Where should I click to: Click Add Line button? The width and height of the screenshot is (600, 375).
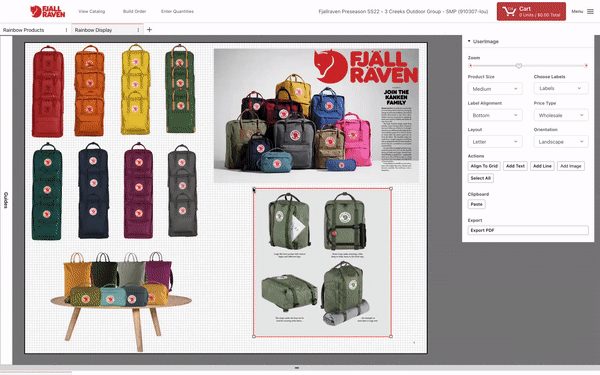(x=542, y=166)
